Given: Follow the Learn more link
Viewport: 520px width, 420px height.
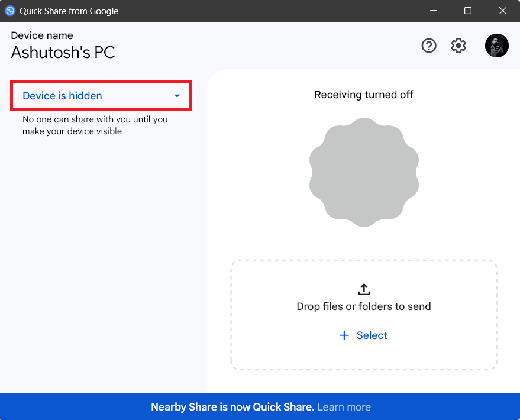Looking at the screenshot, I should pyautogui.click(x=344, y=407).
